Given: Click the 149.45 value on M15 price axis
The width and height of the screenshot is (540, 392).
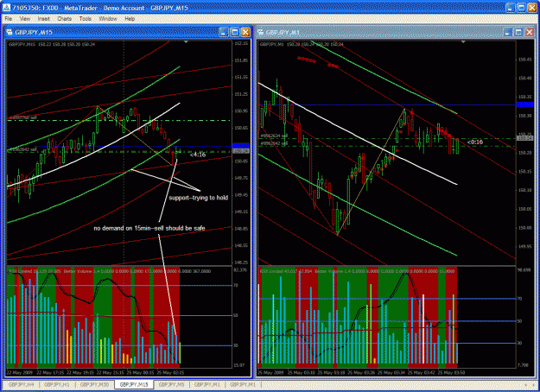Looking at the screenshot, I should (241, 195).
